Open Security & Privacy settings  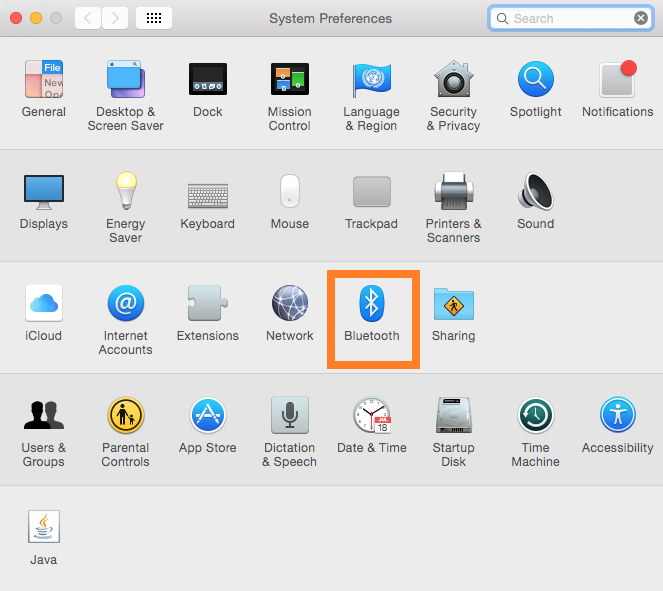click(454, 79)
